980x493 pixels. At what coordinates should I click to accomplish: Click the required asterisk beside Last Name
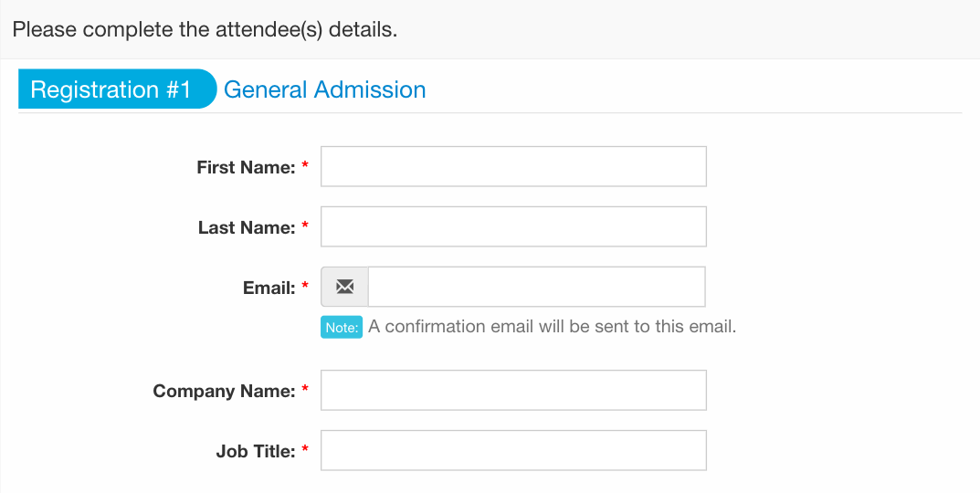click(305, 225)
